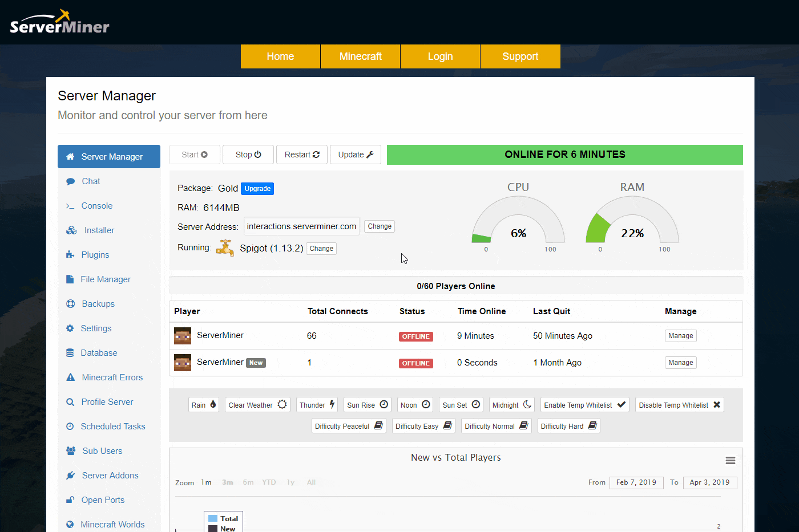799x532 pixels.
Task: Restart the server
Action: coord(302,155)
